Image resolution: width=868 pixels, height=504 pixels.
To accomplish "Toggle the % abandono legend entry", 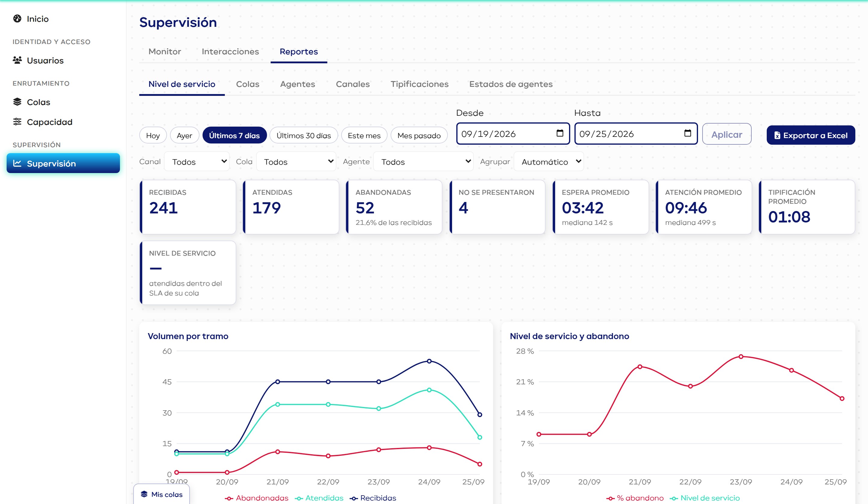I will [635, 498].
